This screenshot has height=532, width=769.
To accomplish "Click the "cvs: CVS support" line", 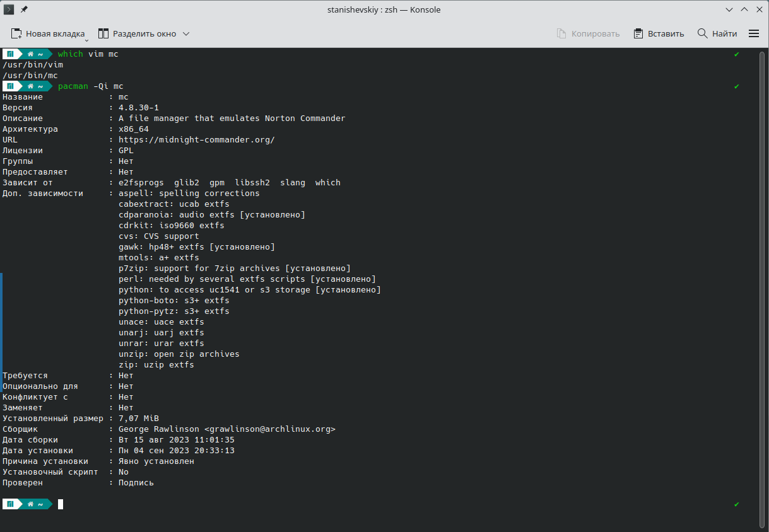I will (159, 236).
